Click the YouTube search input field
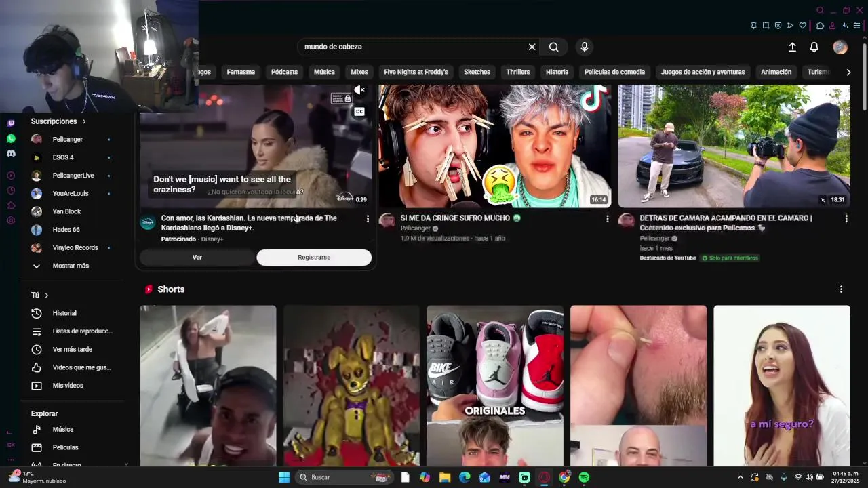The width and height of the screenshot is (868, 488). coord(412,47)
